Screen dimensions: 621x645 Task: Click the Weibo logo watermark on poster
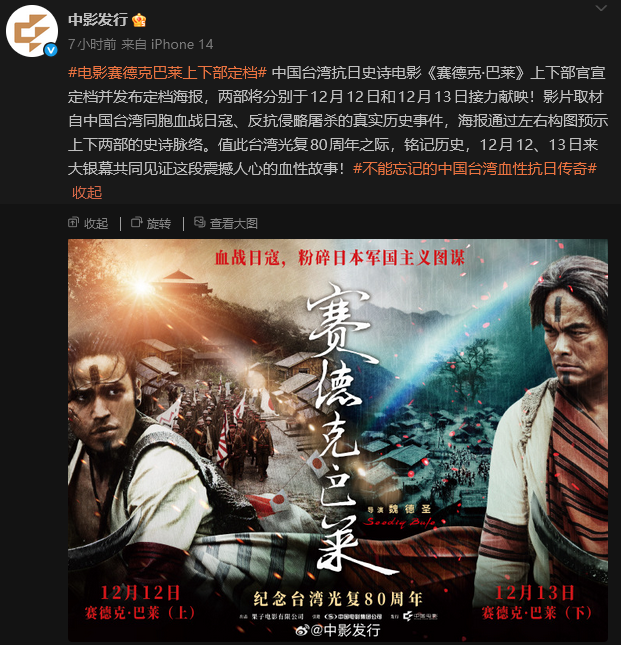[x=301, y=631]
